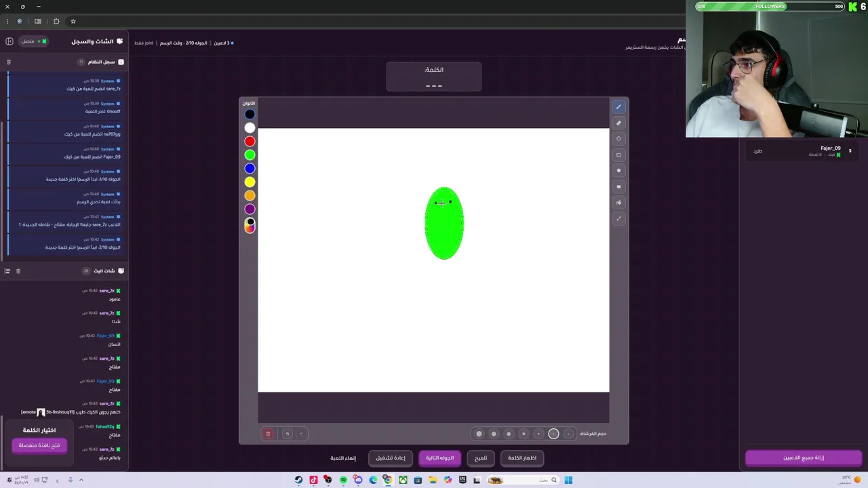Click the إعادة تشغيل restart button

[391, 458]
